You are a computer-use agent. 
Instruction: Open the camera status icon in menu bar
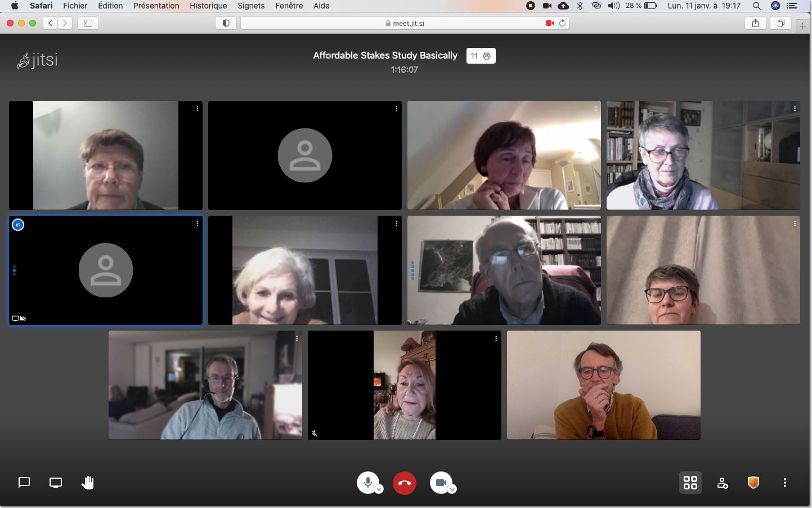coord(547,6)
